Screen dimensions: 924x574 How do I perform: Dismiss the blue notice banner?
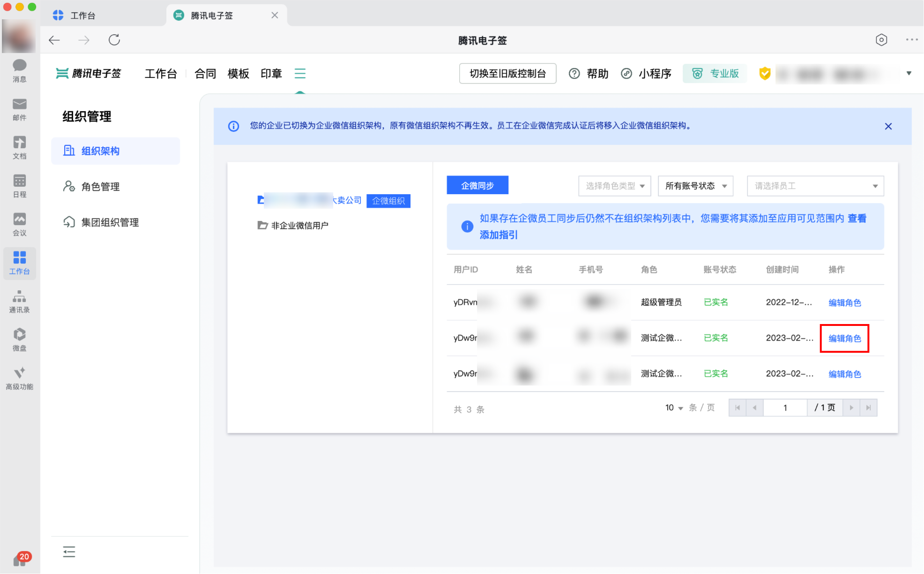click(x=888, y=126)
